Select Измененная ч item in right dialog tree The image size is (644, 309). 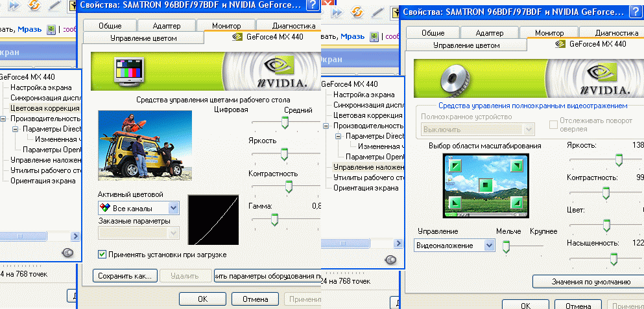[381, 146]
